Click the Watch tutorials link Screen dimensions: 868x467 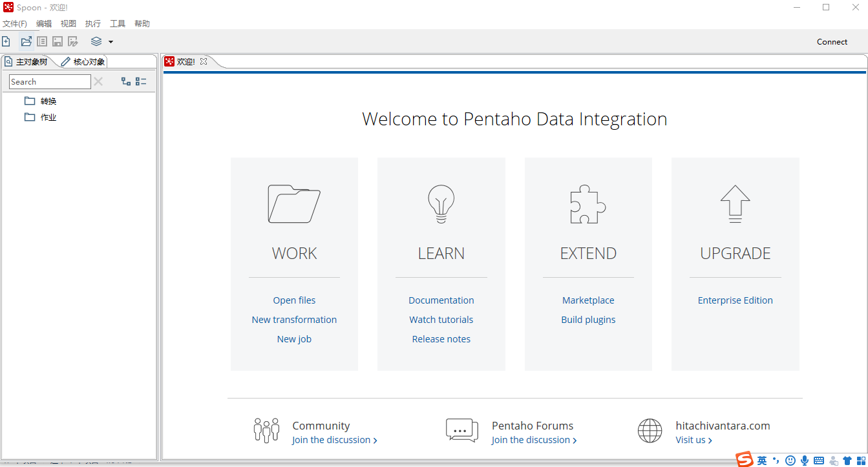[x=441, y=320]
